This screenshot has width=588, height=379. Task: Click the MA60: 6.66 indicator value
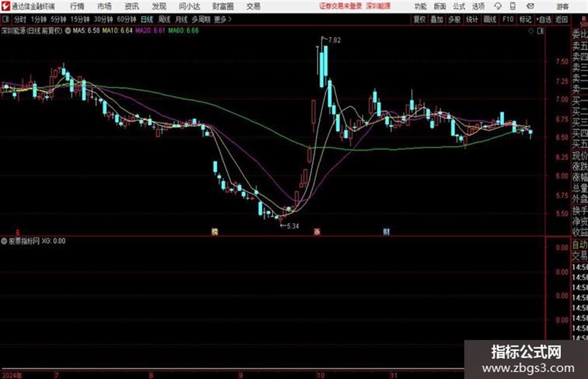pyautogui.click(x=184, y=30)
